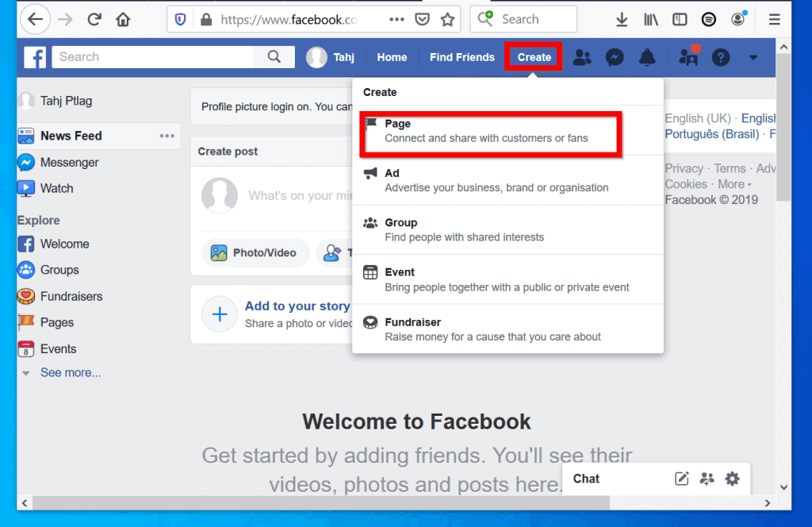Image resolution: width=812 pixels, height=527 pixels.
Task: Click the browser Search box
Action: [x=523, y=20]
